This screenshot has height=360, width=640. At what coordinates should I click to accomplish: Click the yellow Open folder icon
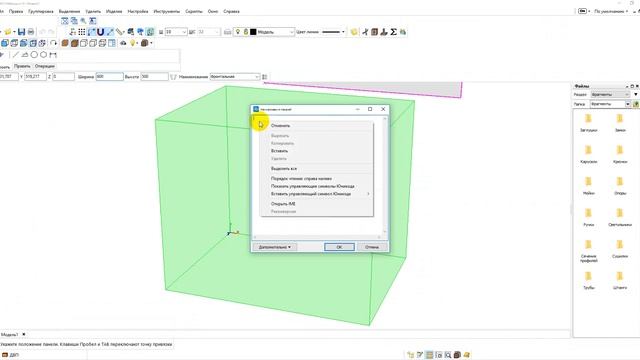7,32
